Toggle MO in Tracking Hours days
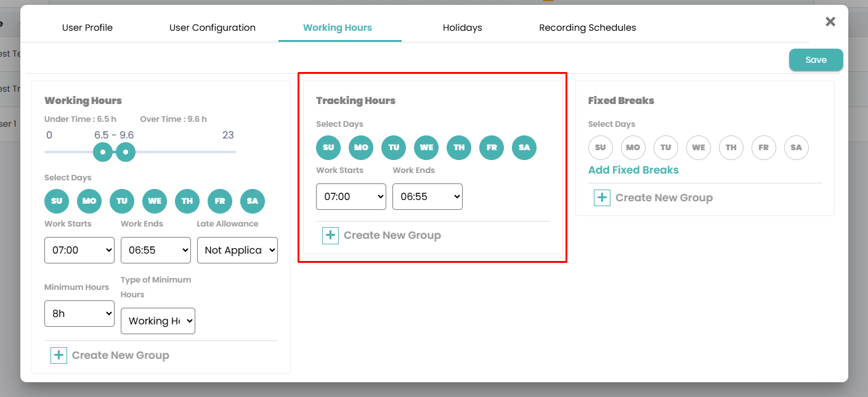This screenshot has height=397, width=868. [361, 148]
